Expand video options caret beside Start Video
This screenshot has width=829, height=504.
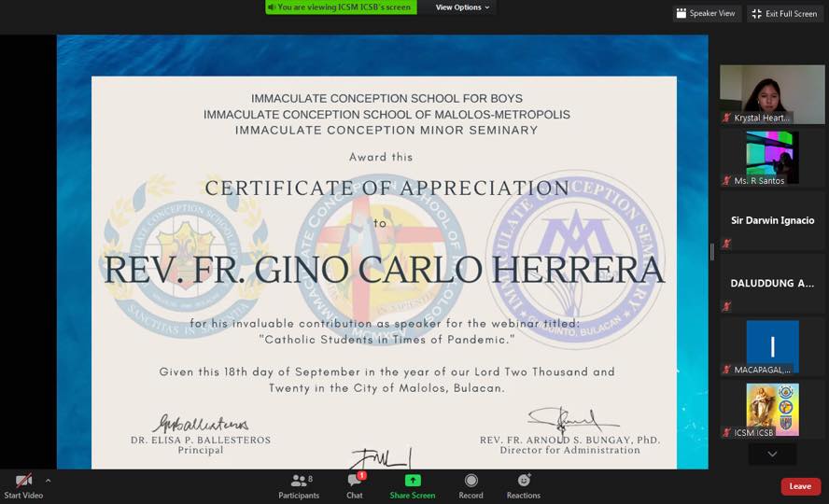[x=49, y=481]
